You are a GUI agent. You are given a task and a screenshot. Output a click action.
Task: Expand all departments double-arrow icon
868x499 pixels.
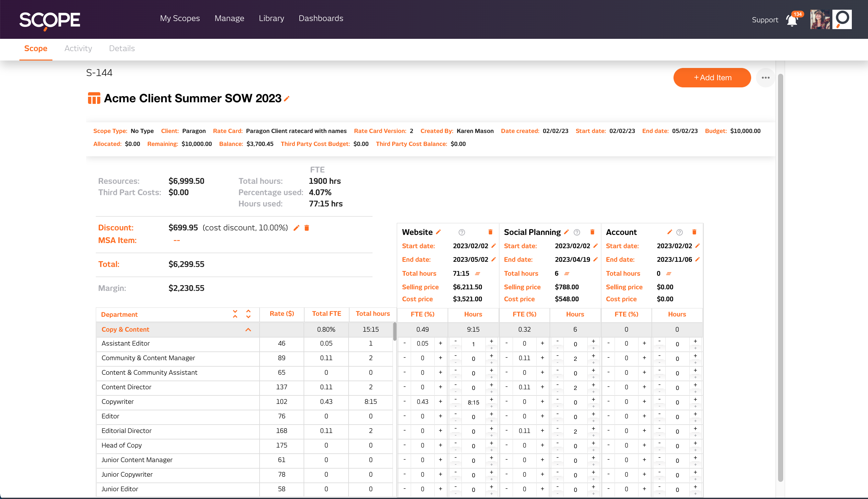(x=249, y=314)
